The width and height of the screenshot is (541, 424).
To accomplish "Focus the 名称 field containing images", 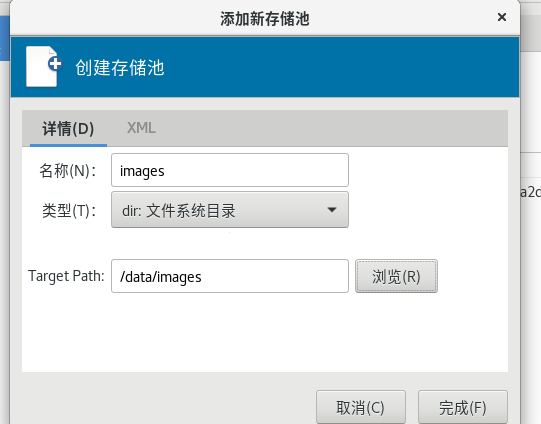I will tap(230, 170).
